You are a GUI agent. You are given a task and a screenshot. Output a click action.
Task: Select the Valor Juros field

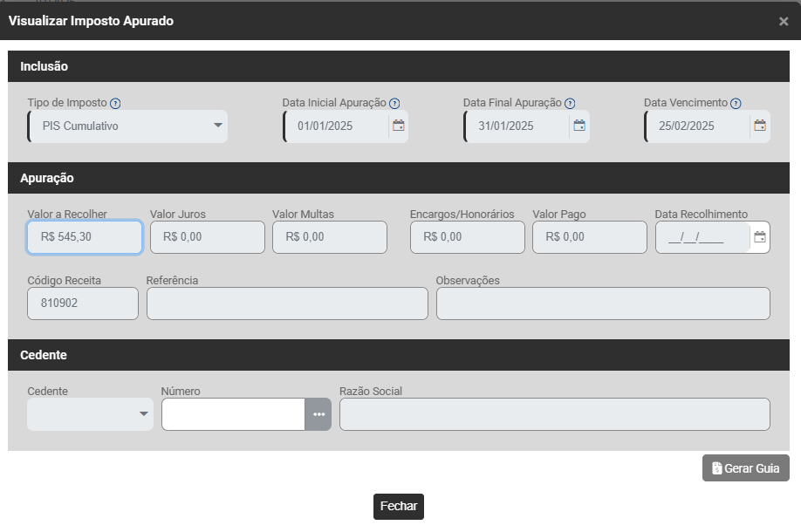pos(208,237)
